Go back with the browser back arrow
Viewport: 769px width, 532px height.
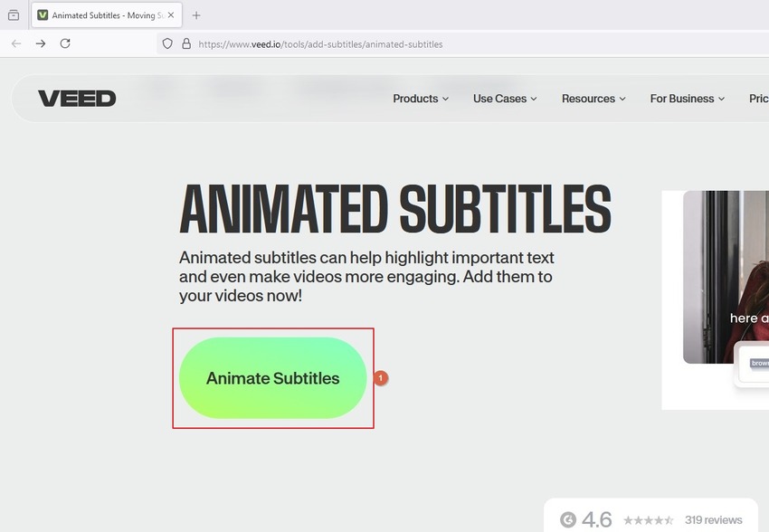point(16,43)
